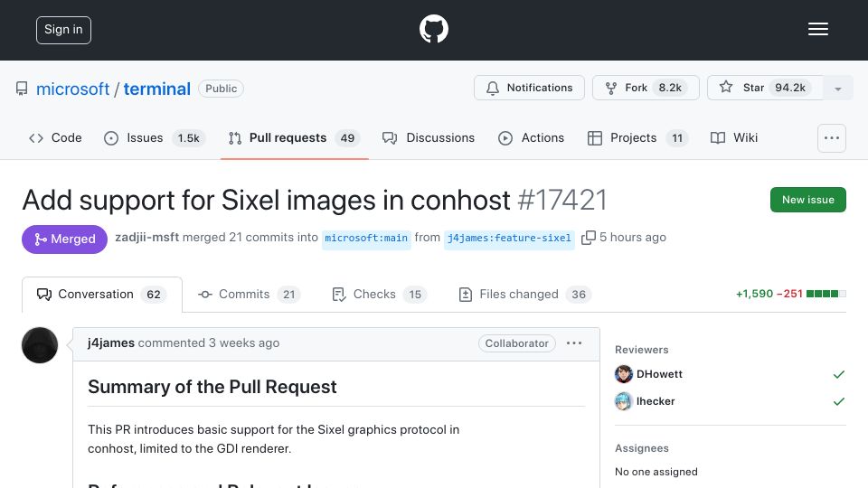Click the Star count 94.2k
The image size is (868, 488).
tap(790, 88)
